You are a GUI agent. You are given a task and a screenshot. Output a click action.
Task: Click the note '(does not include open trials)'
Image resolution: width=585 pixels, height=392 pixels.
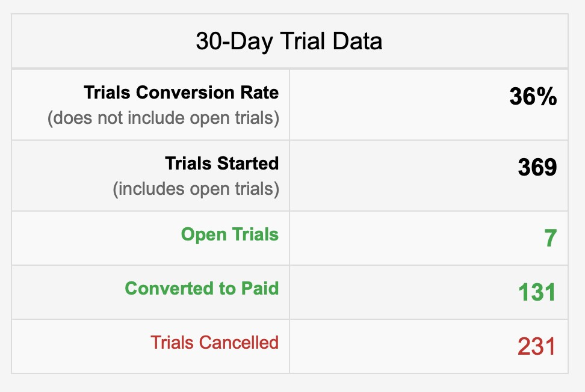point(164,118)
